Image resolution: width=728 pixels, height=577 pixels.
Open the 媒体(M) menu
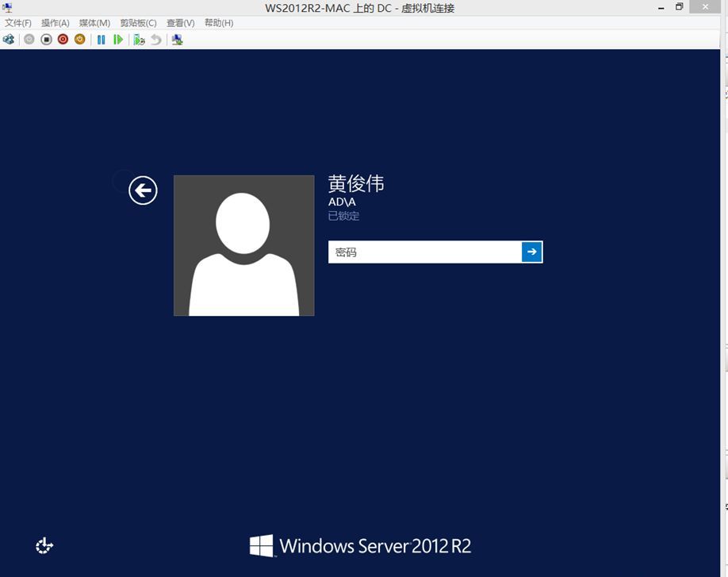(94, 23)
